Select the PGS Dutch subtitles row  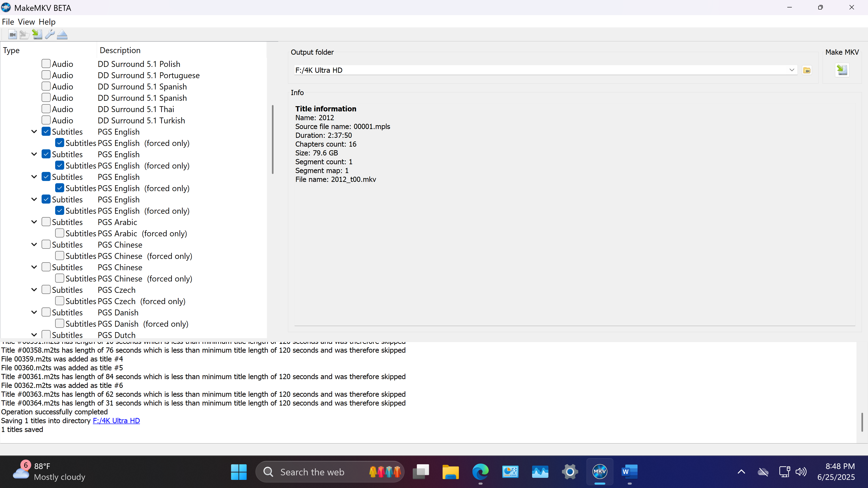point(117,335)
